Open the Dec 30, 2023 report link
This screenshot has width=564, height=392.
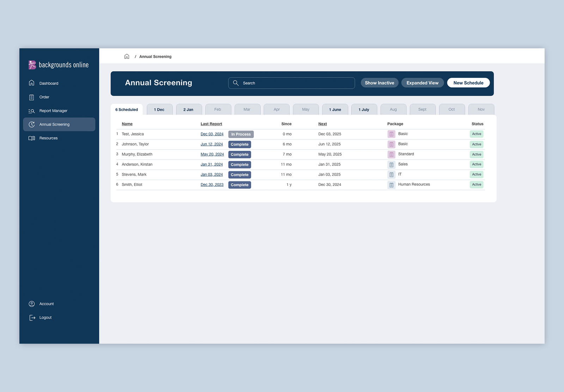click(212, 185)
